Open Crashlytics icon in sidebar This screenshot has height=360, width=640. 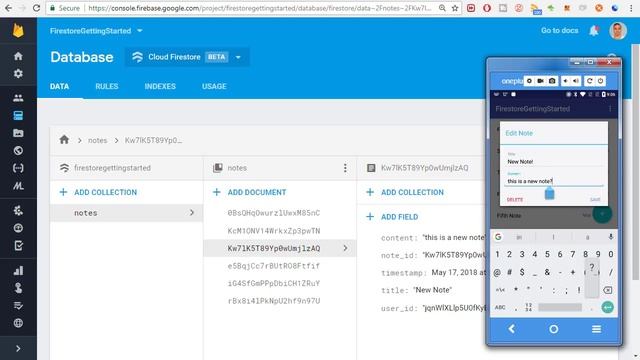pos(18,210)
